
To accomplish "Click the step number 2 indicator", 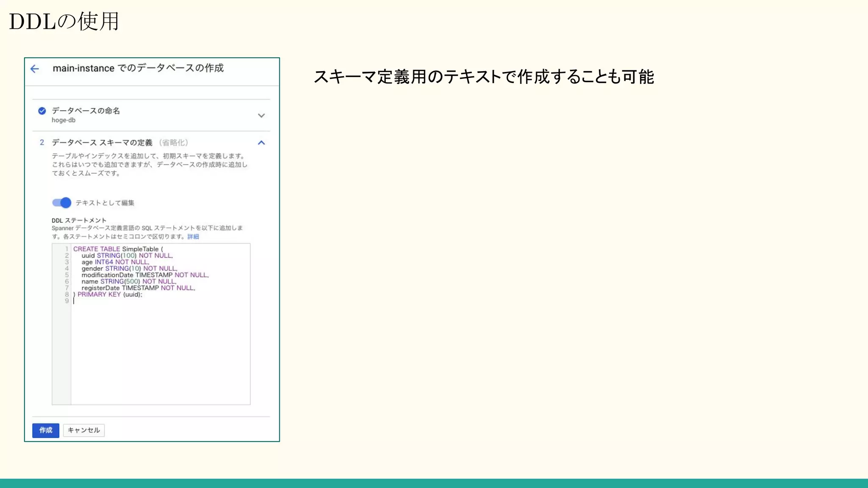I will [x=42, y=143].
